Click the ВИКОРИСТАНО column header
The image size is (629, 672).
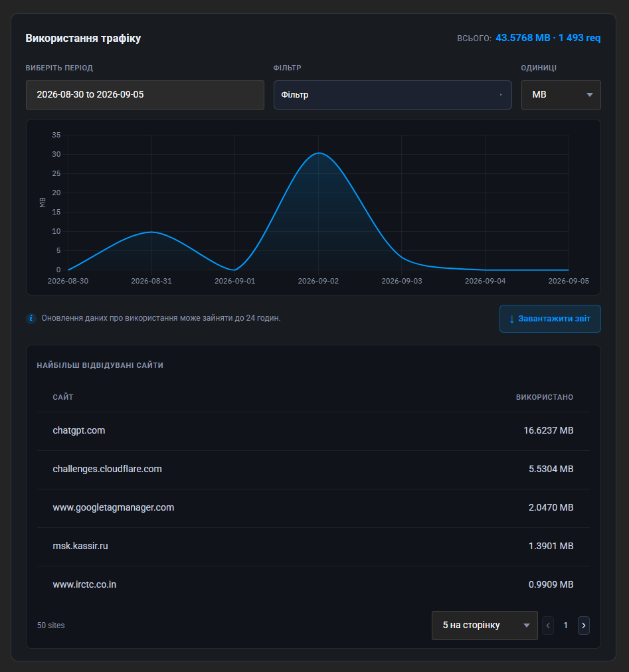coord(545,397)
